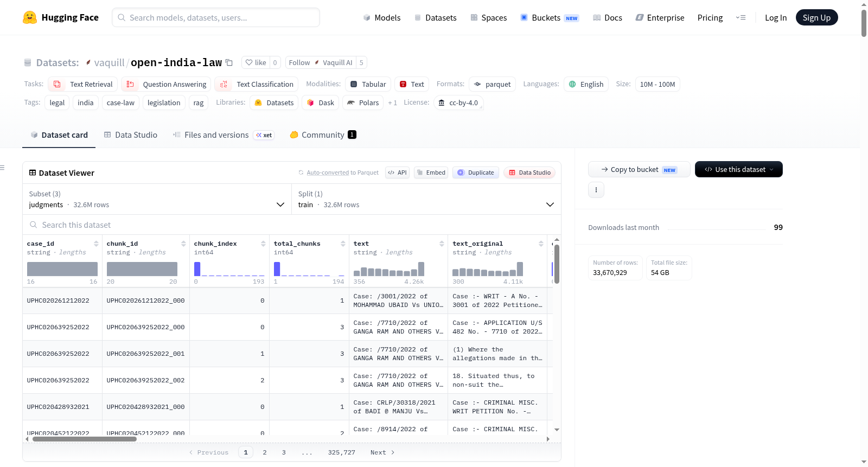This screenshot has width=868, height=467.
Task: Jump to page 2 of rows
Action: pos(265,452)
